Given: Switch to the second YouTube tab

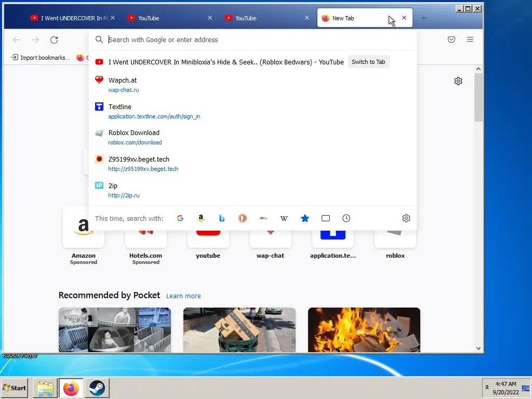Looking at the screenshot, I should (x=168, y=18).
